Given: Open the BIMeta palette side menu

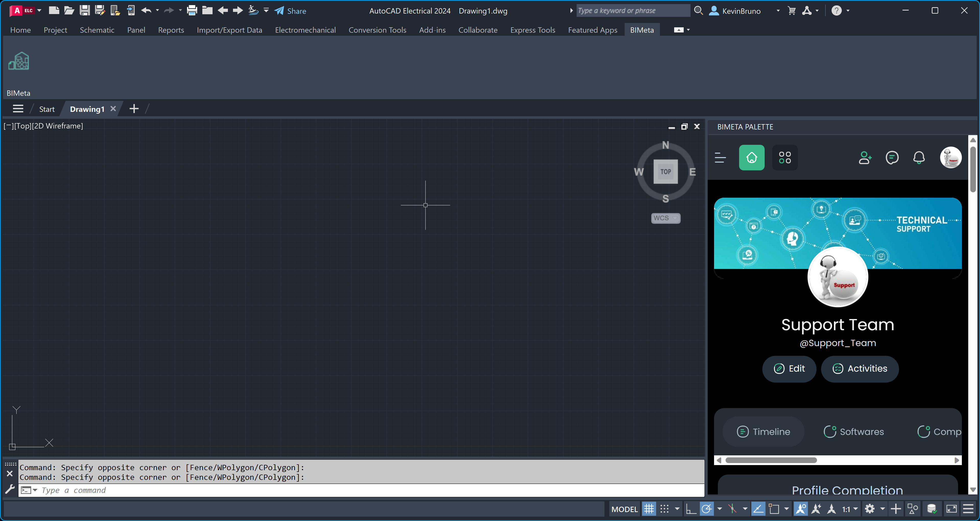Looking at the screenshot, I should [x=720, y=157].
